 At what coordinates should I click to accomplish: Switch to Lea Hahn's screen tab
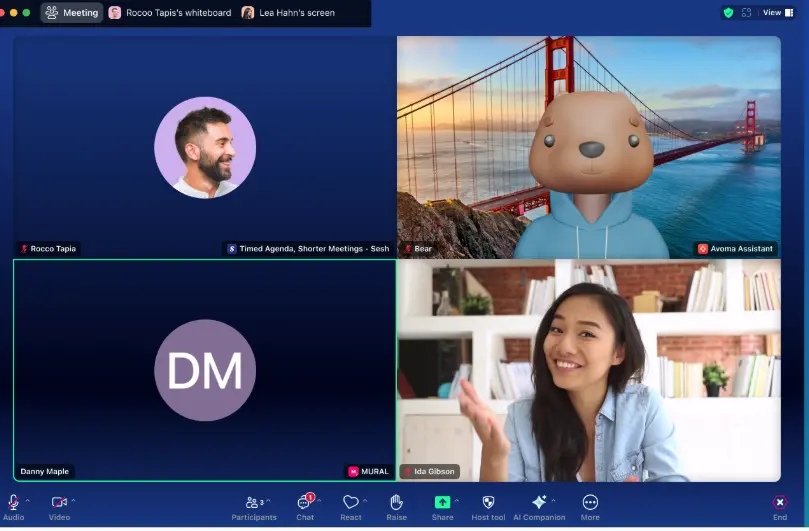tap(288, 13)
